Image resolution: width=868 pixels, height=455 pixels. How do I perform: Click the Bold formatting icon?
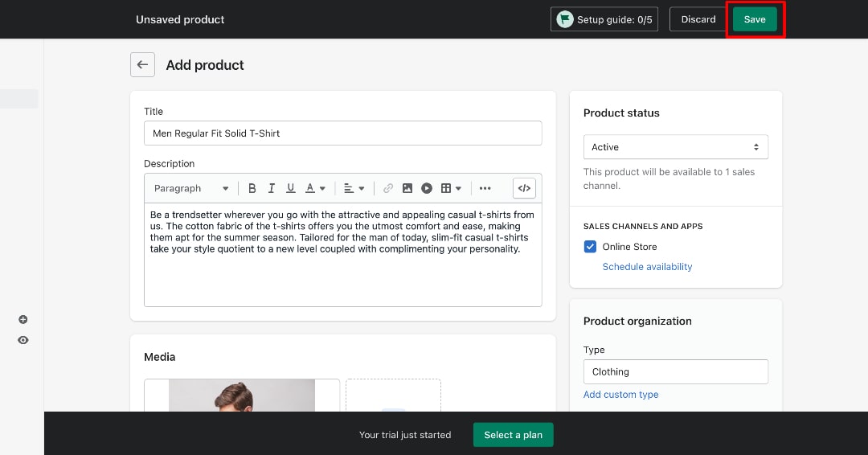point(252,188)
